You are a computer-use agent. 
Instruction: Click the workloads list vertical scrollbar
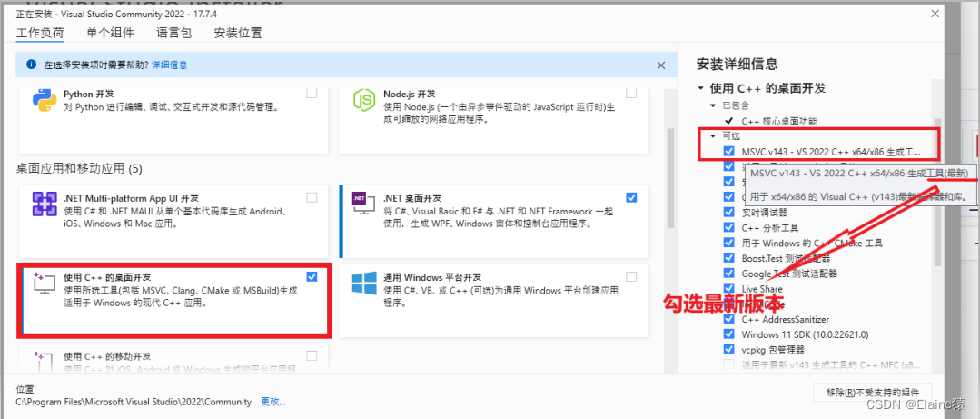670,178
